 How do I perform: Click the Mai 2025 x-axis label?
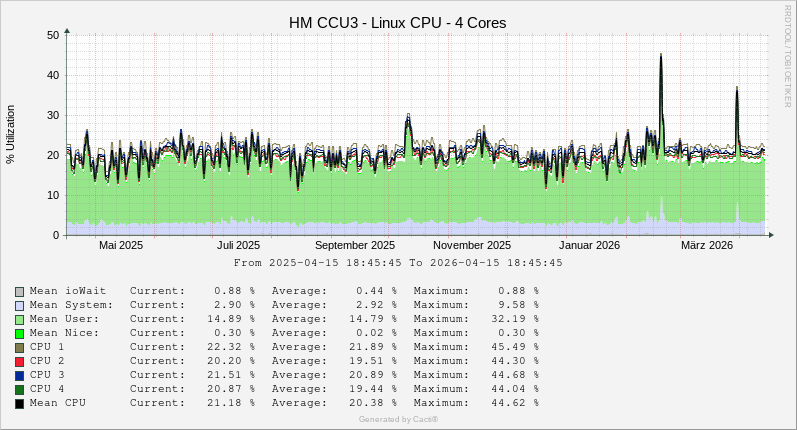tap(121, 245)
